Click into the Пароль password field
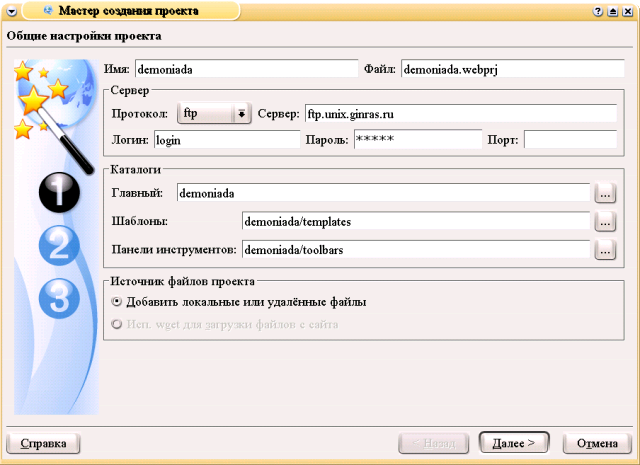The image size is (640, 465). click(416, 140)
